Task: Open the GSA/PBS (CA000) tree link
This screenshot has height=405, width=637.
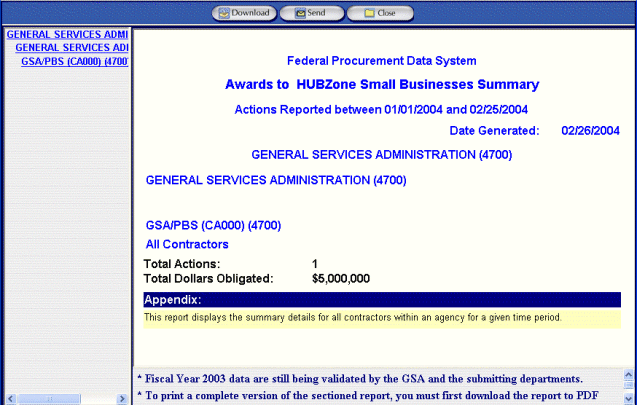Action: click(x=75, y=60)
